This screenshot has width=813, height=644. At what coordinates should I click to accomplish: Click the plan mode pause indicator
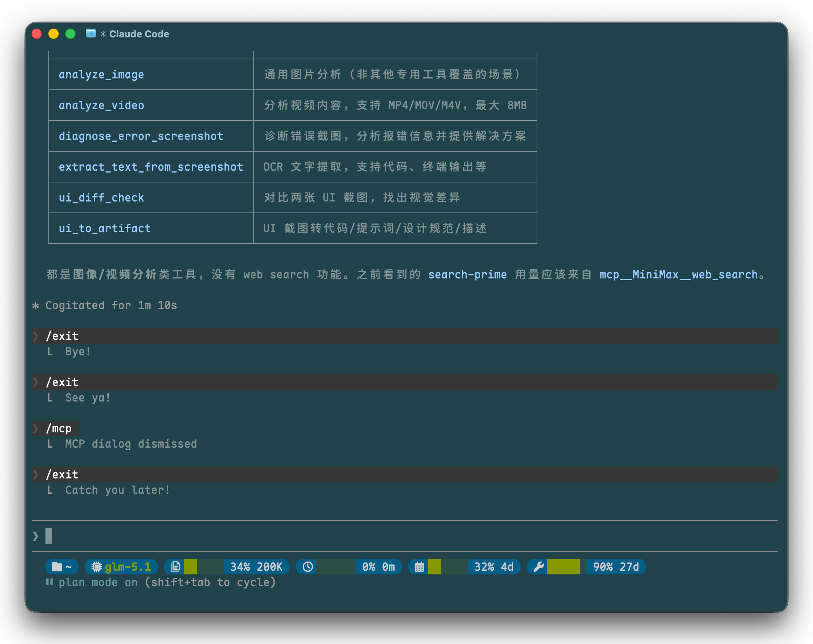(x=49, y=582)
